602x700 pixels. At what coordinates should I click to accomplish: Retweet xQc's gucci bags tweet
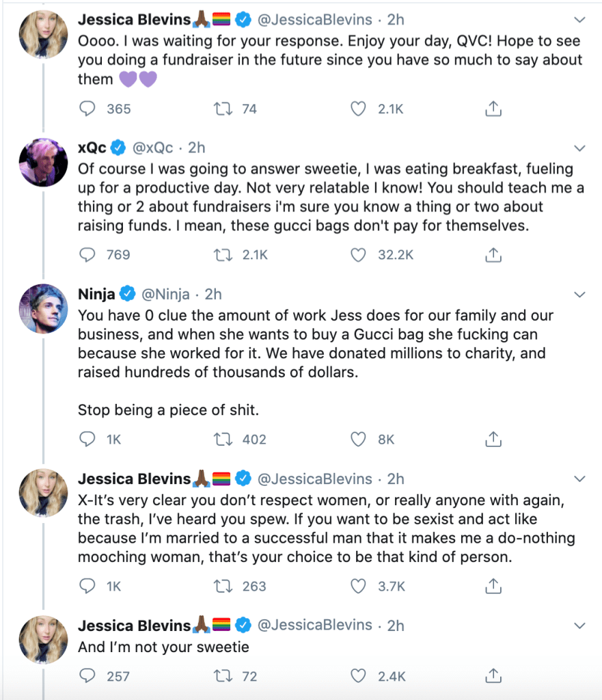pyautogui.click(x=221, y=255)
